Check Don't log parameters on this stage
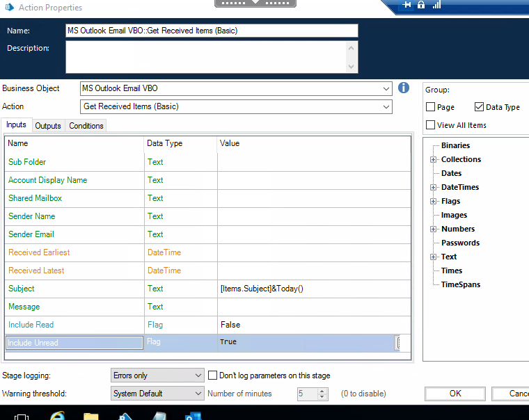The width and height of the screenshot is (529, 420). coord(212,375)
